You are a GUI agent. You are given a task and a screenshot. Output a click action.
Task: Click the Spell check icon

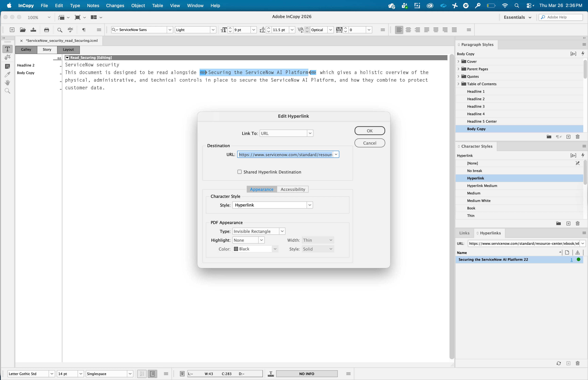coord(70,30)
